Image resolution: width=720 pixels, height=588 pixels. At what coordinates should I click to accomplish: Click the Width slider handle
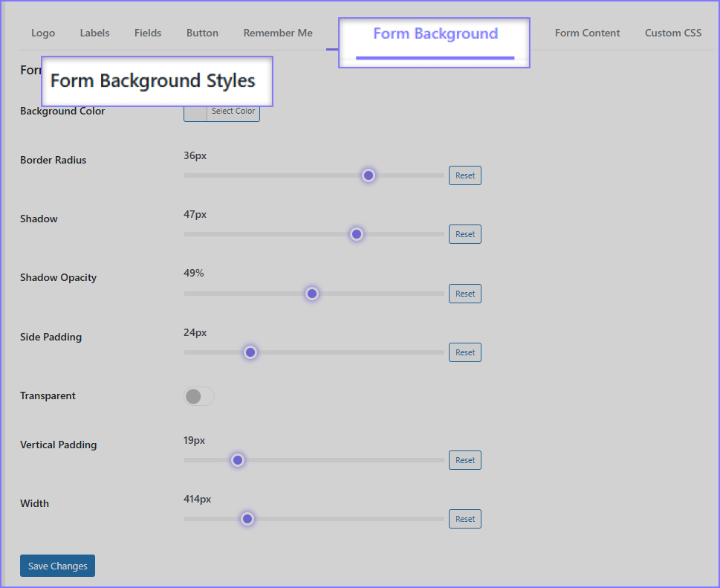[247, 519]
